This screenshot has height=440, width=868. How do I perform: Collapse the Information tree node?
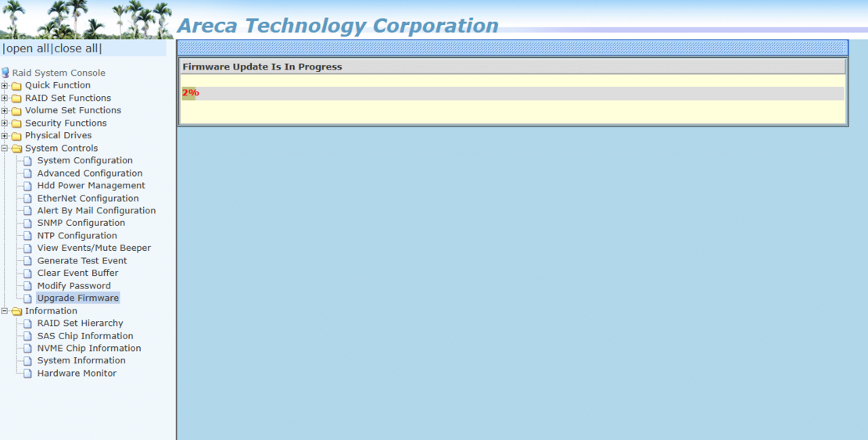tap(5, 311)
